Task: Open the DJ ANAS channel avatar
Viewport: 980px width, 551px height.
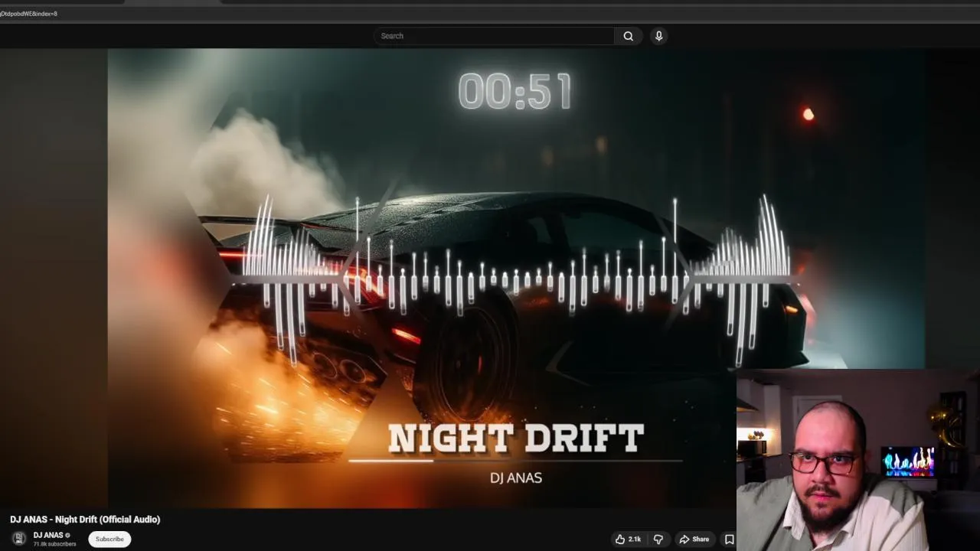Action: pyautogui.click(x=19, y=539)
